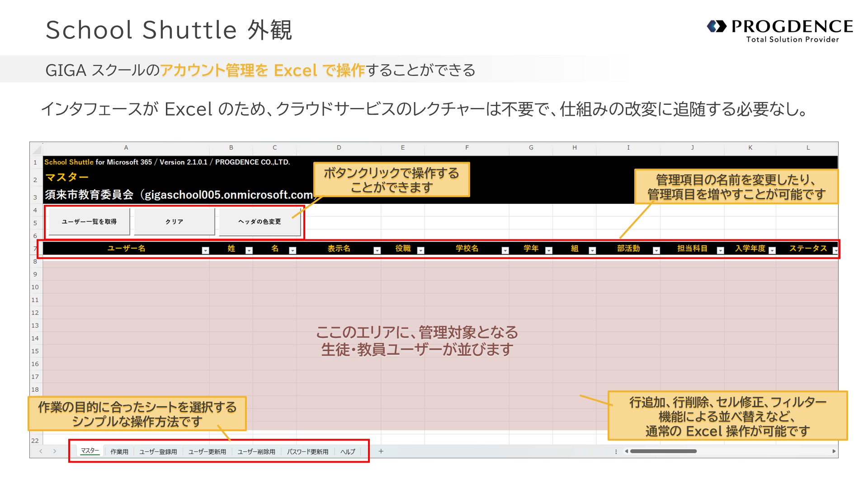The image size is (868, 488).
Task: Select the マスター sheet tab
Action: click(x=90, y=451)
